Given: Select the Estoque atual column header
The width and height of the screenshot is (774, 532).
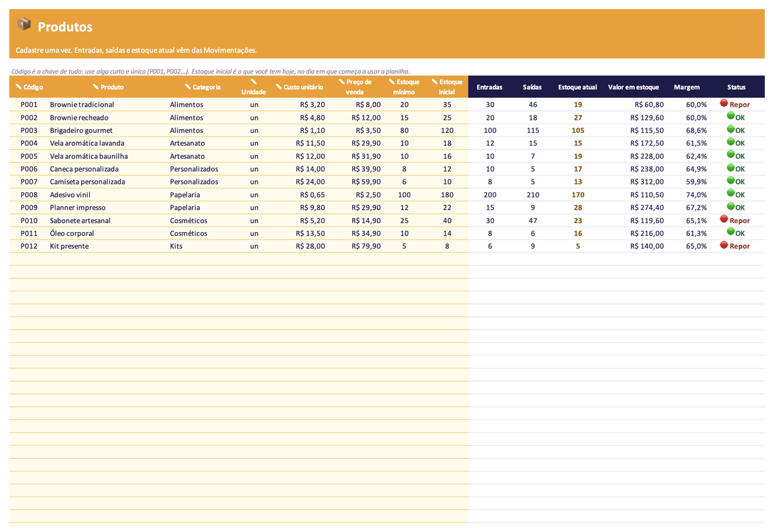Looking at the screenshot, I should click(x=577, y=87).
